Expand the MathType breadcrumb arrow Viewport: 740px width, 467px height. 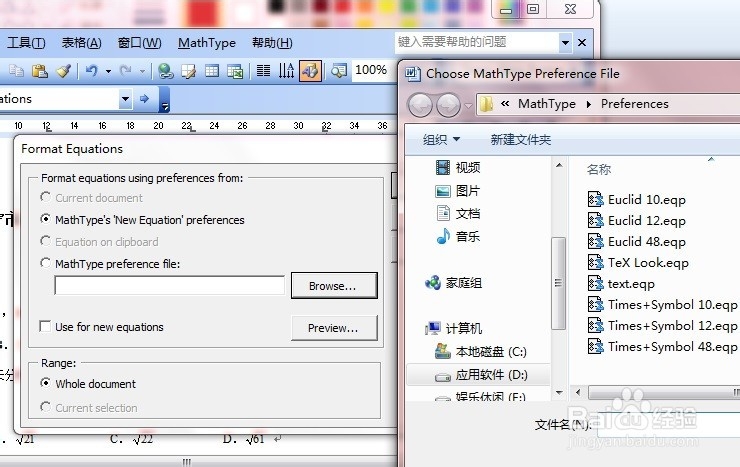click(x=589, y=104)
